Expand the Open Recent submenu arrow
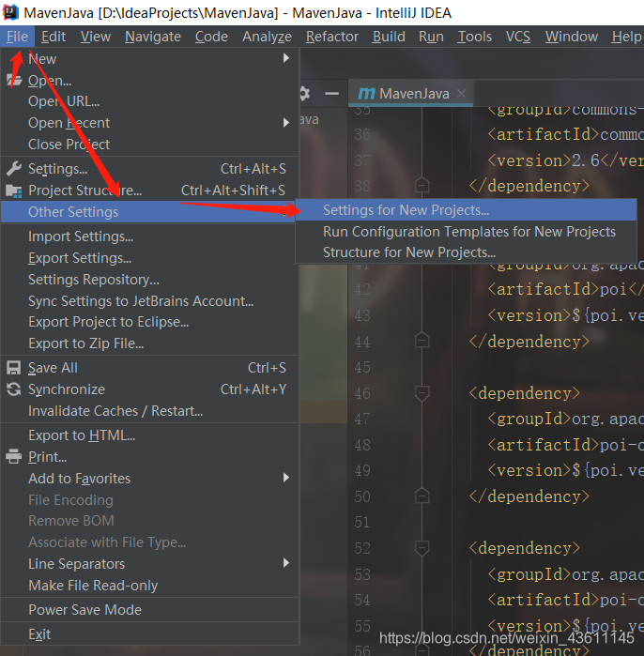The width and height of the screenshot is (644, 656). (x=286, y=123)
